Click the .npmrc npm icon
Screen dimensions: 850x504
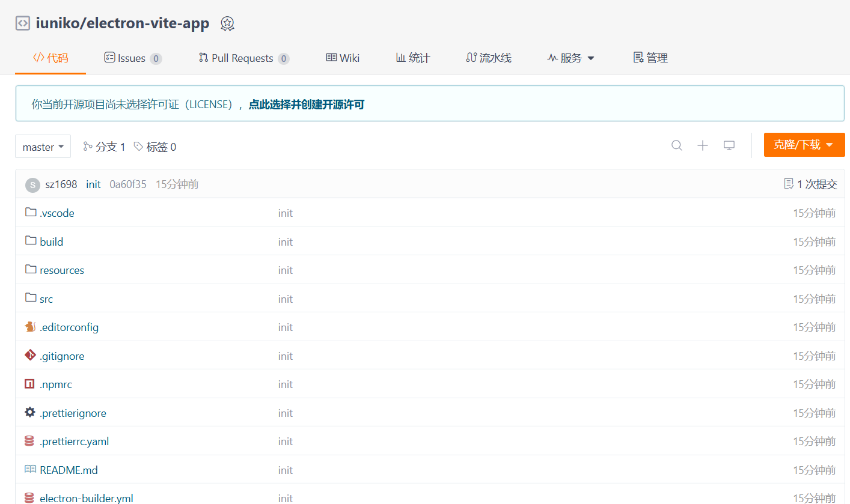pos(29,384)
